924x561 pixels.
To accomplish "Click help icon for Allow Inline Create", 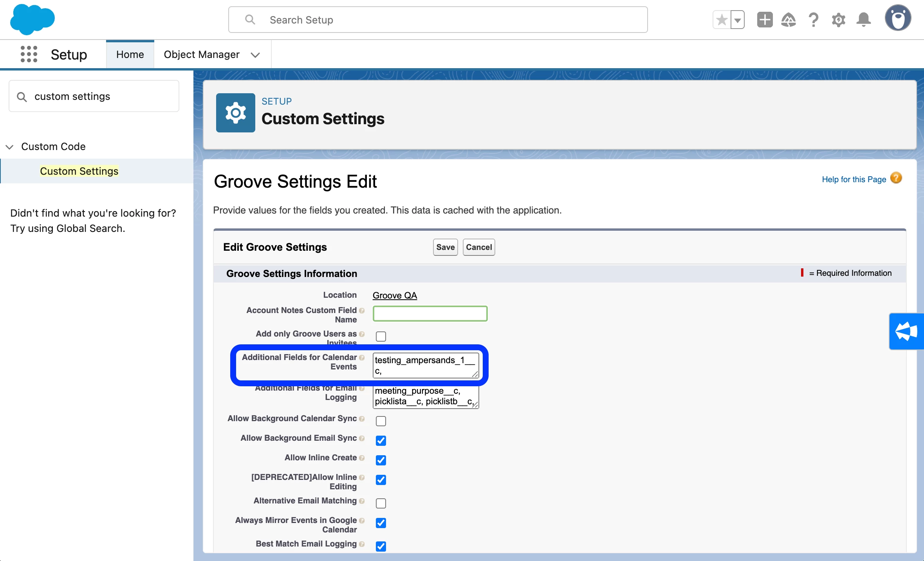I will pos(362,458).
